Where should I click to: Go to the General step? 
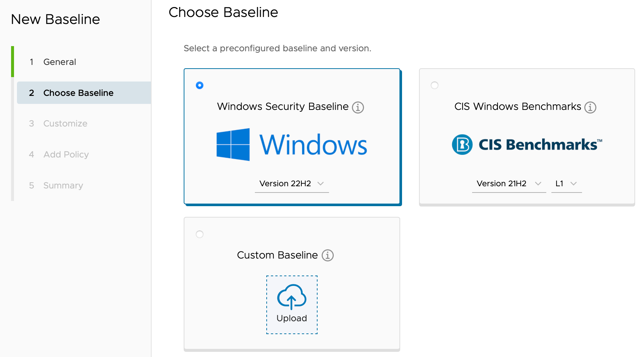[x=59, y=62]
